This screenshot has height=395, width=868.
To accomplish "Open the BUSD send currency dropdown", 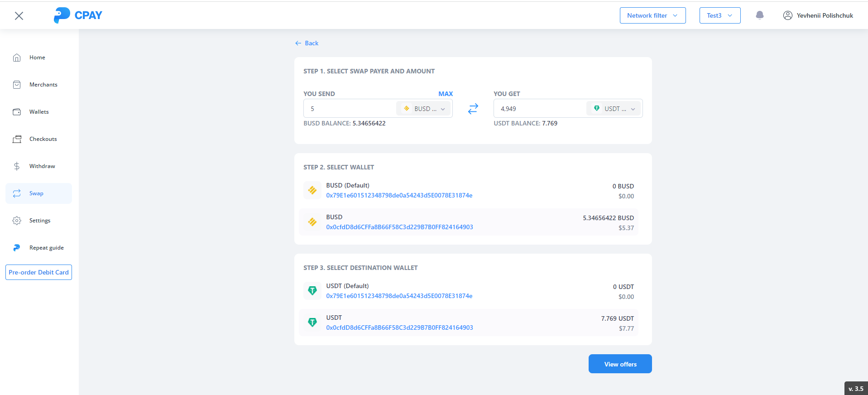I will 424,109.
